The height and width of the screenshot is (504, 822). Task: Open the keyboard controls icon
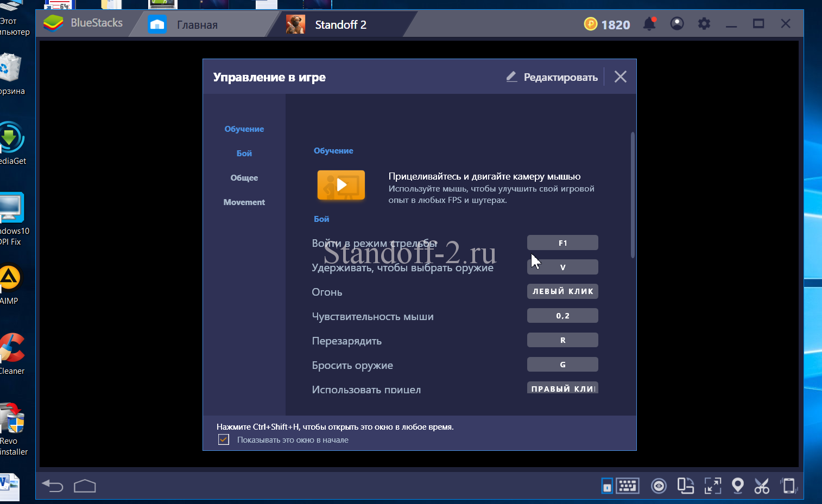(627, 486)
